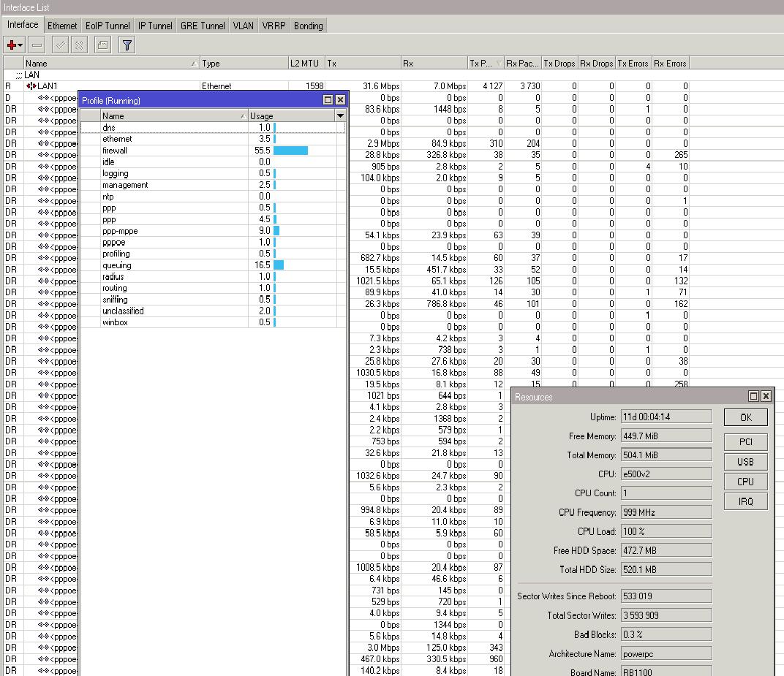
Task: Click the Disable cross toolbar button
Action: [x=79, y=45]
